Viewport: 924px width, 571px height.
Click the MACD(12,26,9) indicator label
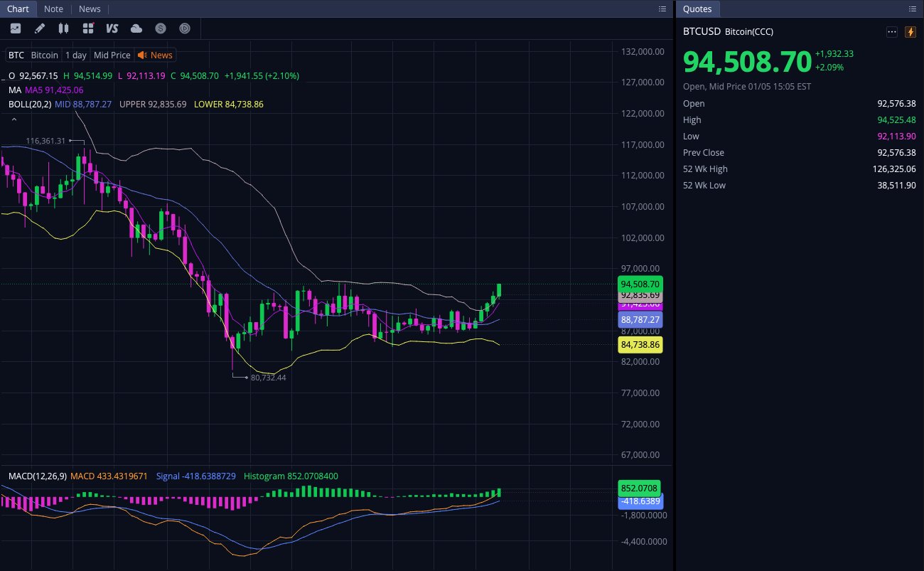click(x=37, y=476)
